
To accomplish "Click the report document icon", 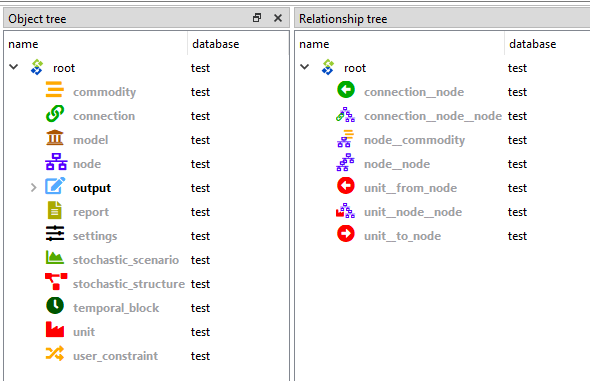I will coord(55,210).
